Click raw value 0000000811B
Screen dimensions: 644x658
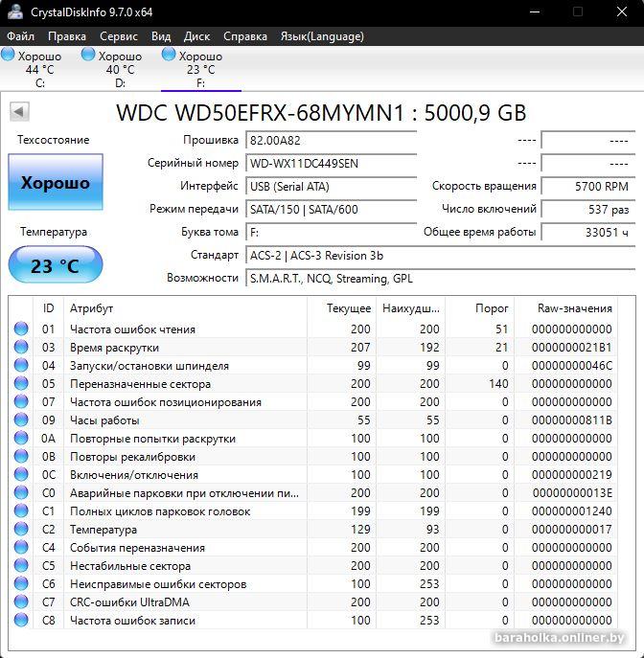[572, 420]
